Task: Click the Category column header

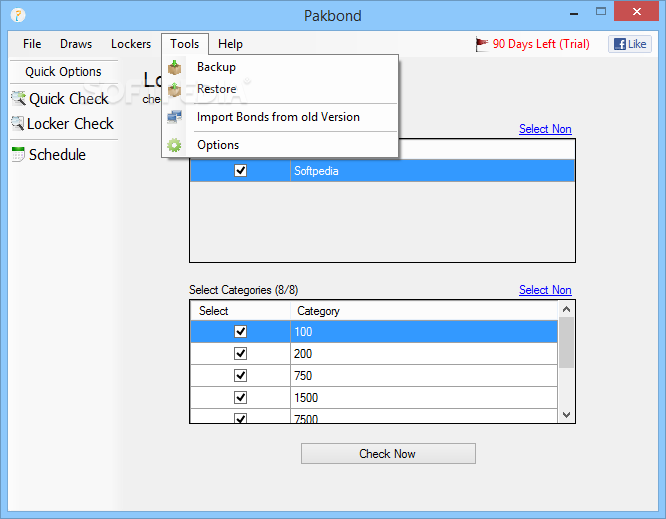Action: [x=424, y=311]
